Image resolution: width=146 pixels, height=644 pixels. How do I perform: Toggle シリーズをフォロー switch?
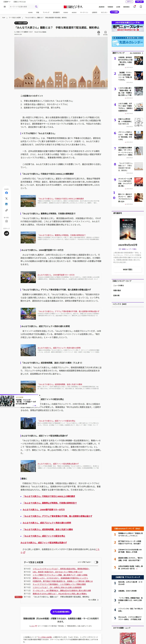click(x=96, y=562)
